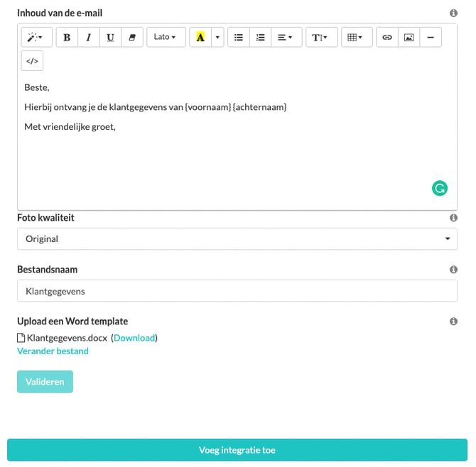Open the table insert dropdown
476x467 pixels.
click(356, 37)
